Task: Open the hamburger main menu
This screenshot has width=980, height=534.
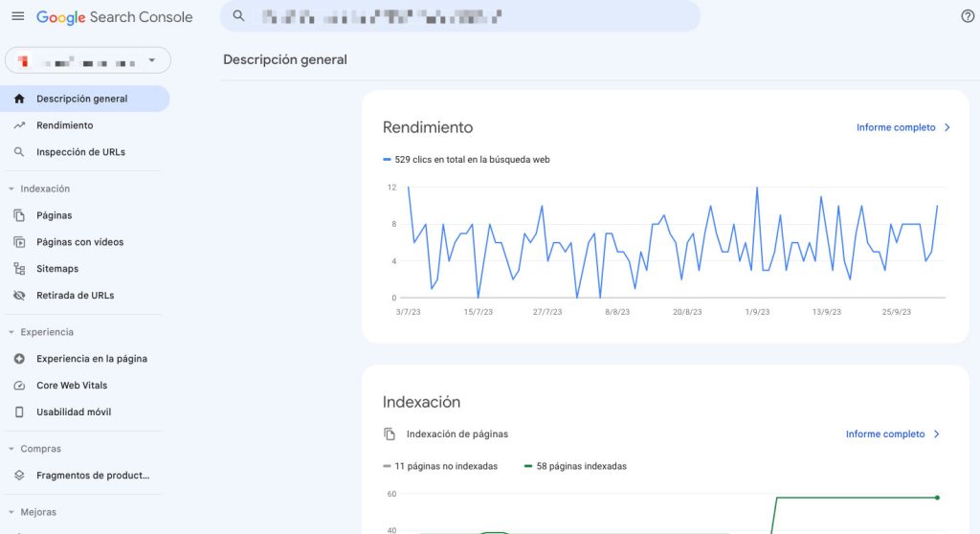Action: click(x=17, y=17)
